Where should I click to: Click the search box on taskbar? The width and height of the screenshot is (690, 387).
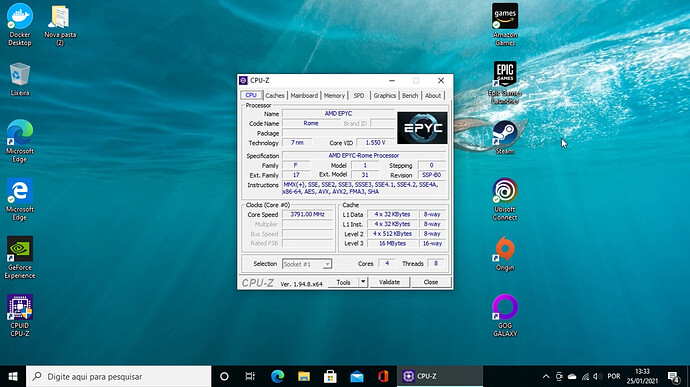tap(119, 376)
